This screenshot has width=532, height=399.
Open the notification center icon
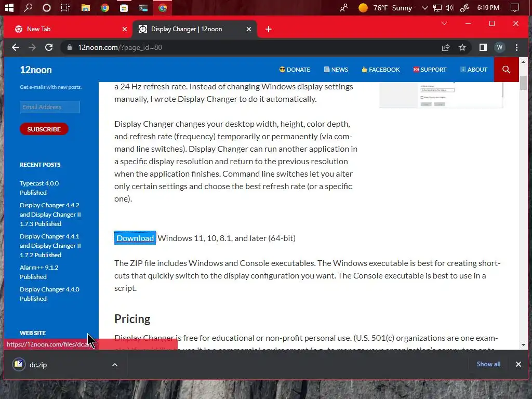click(515, 7)
